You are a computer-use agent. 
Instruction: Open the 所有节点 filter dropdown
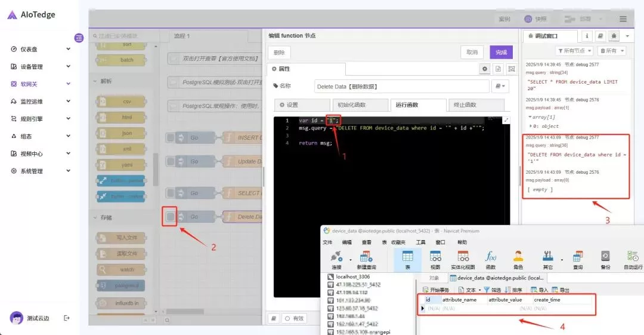[574, 51]
